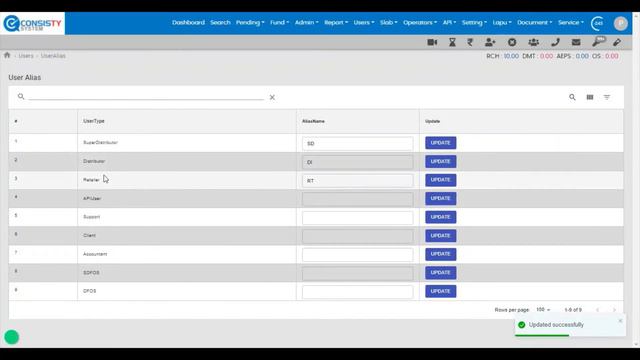This screenshot has width=640, height=360.
Task: Click the AliasName column header
Action: click(x=313, y=121)
